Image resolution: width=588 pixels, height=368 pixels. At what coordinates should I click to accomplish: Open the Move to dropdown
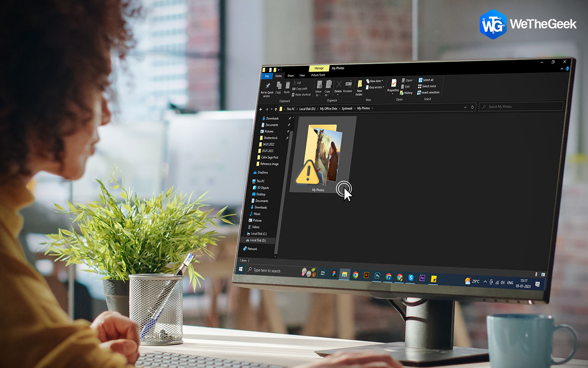pos(318,88)
